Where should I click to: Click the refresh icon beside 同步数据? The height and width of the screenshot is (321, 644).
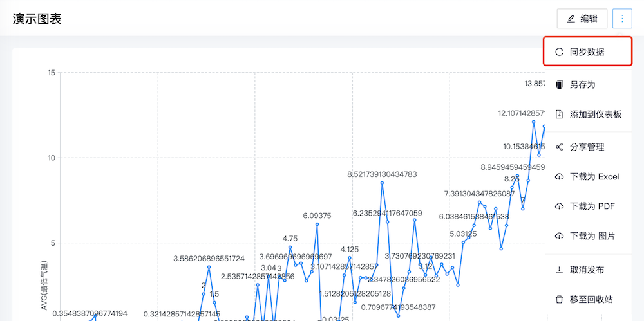coord(559,52)
